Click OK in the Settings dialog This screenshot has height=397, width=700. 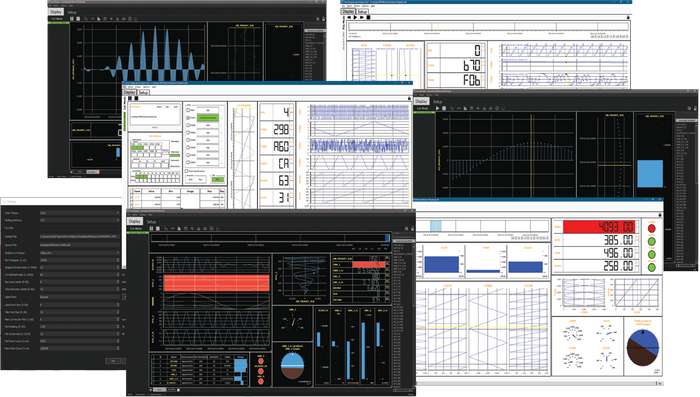point(113,361)
